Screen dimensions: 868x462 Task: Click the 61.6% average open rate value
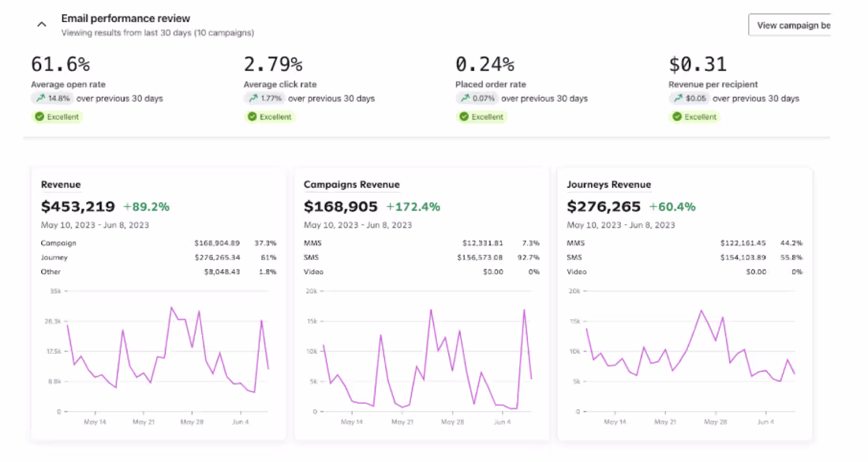pos(60,64)
